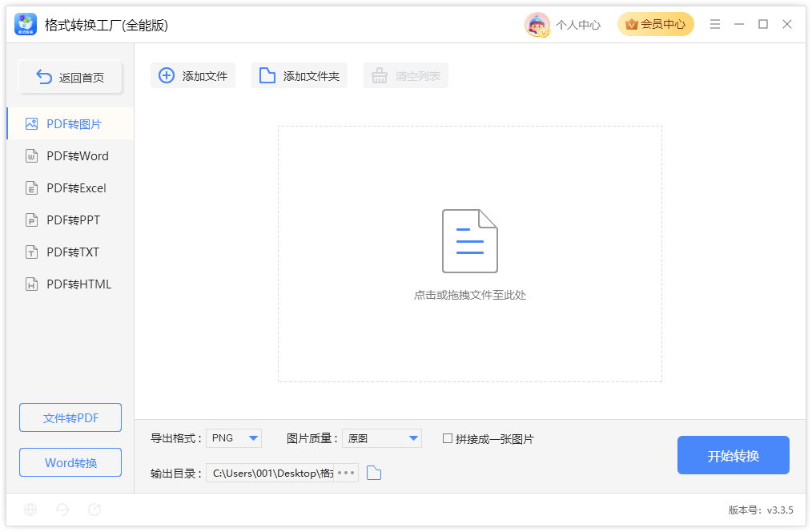Open the 文件转PDF section
The width and height of the screenshot is (812, 532).
(x=70, y=417)
